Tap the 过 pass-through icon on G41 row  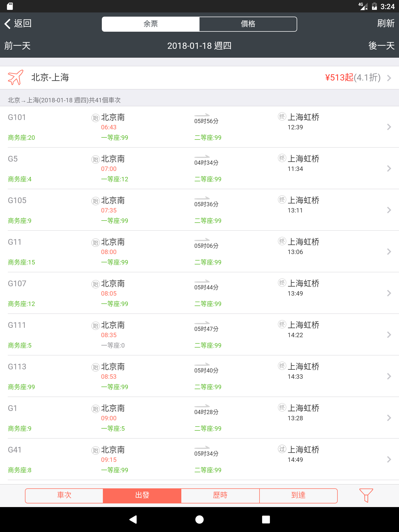tap(282, 449)
